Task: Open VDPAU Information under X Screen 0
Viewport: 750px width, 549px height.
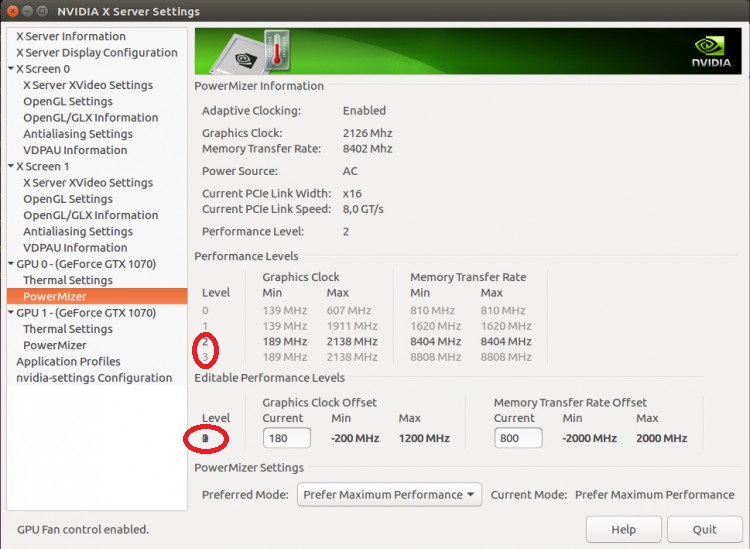Action: coord(75,150)
